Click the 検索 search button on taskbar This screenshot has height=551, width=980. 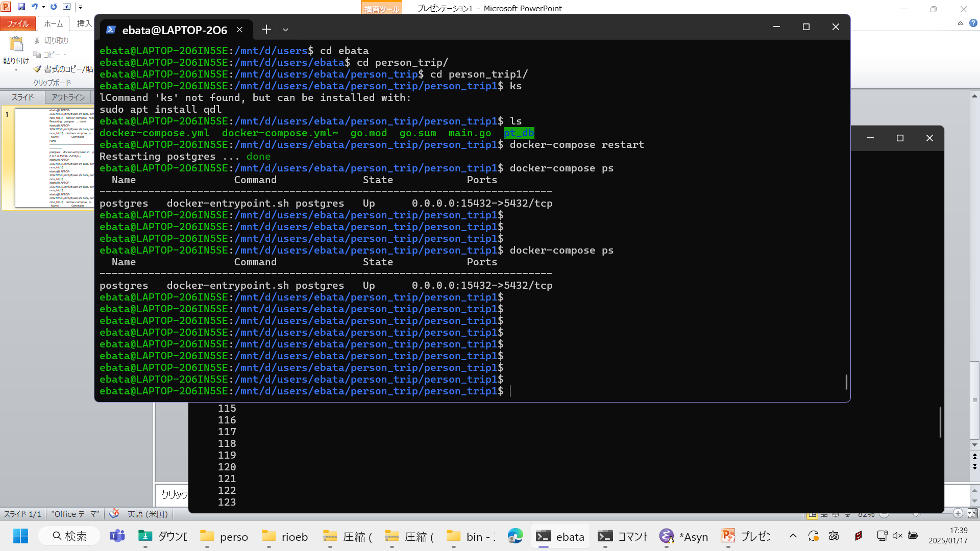coord(70,536)
